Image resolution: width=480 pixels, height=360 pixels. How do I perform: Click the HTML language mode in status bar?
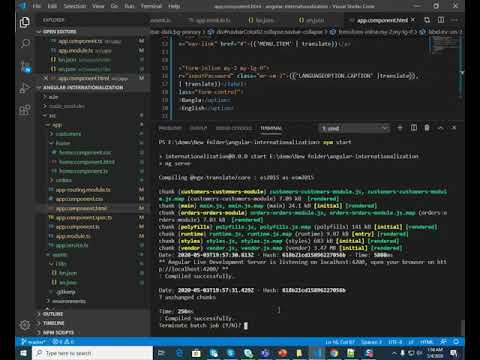click(x=426, y=342)
